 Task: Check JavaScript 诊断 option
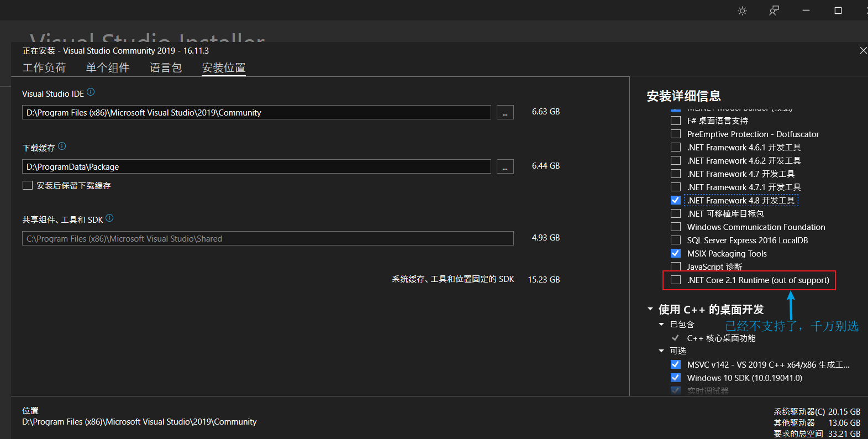pyautogui.click(x=675, y=266)
